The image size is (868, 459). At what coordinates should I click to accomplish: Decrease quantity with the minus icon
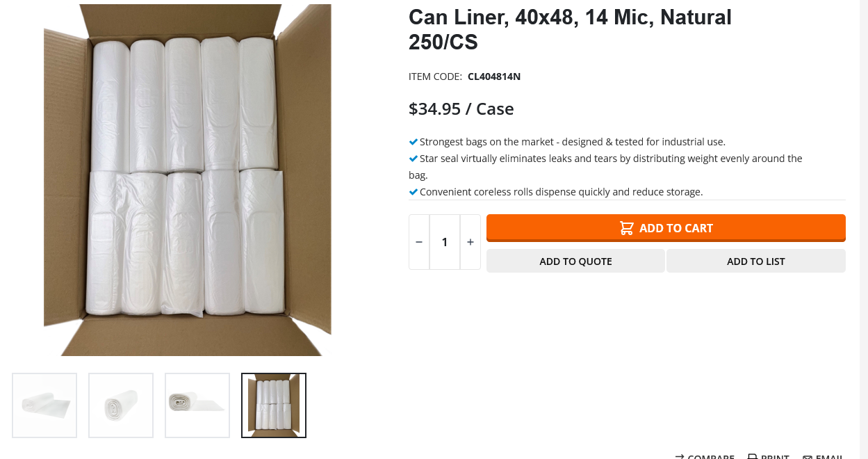(x=419, y=242)
